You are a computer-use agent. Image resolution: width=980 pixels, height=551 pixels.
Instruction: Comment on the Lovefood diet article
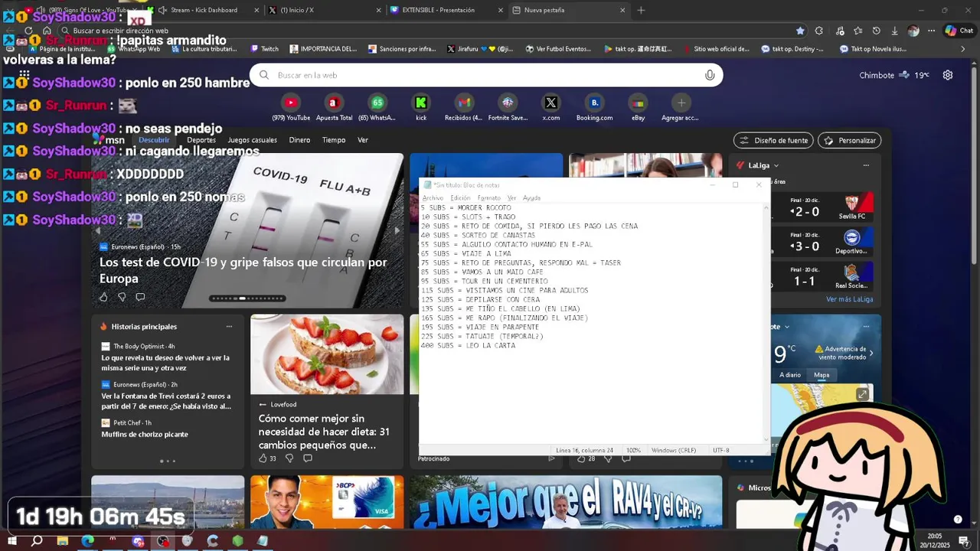pyautogui.click(x=308, y=458)
